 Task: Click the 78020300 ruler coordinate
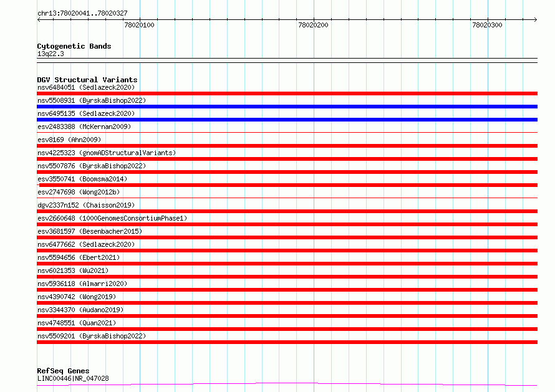[x=487, y=25]
